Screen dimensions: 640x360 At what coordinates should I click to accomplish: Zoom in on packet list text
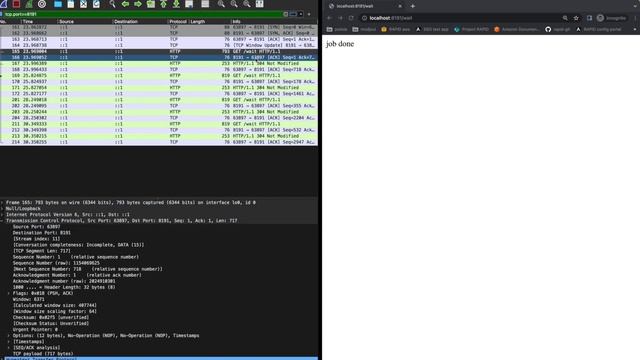click(221, 4)
